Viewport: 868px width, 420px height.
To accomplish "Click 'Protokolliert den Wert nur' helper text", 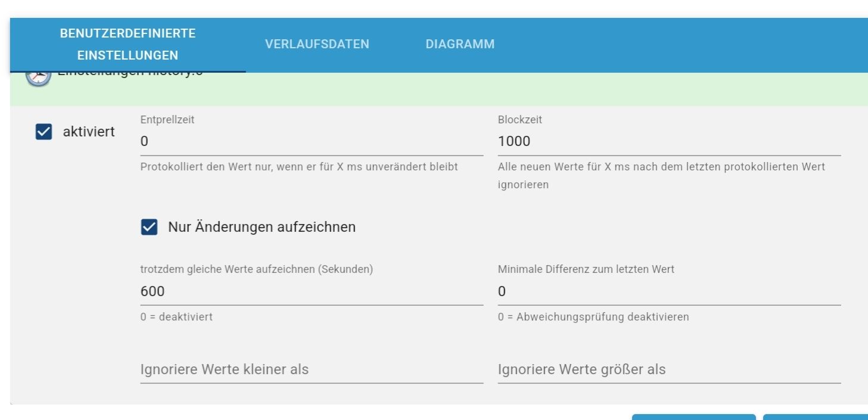I will pos(299,167).
